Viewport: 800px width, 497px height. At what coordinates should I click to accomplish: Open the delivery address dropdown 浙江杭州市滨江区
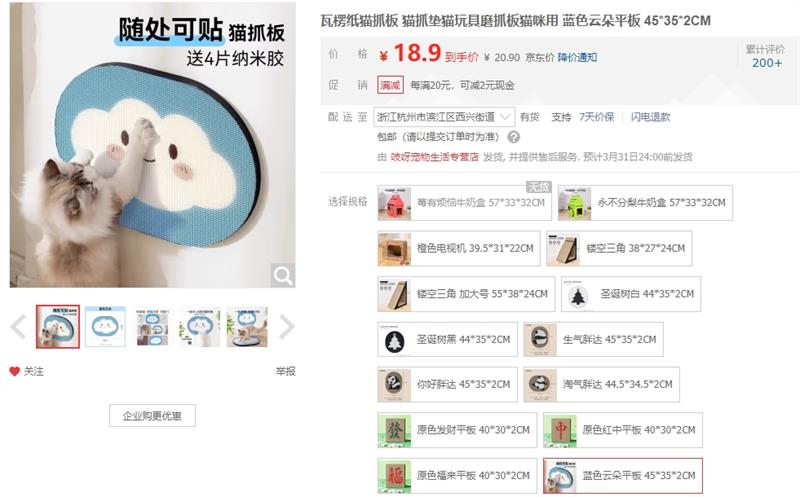coord(444,117)
